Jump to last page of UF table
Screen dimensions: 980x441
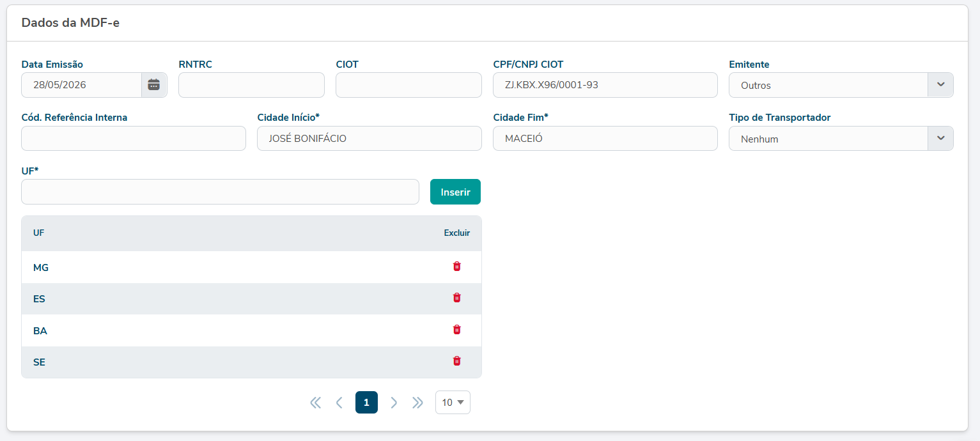point(418,403)
